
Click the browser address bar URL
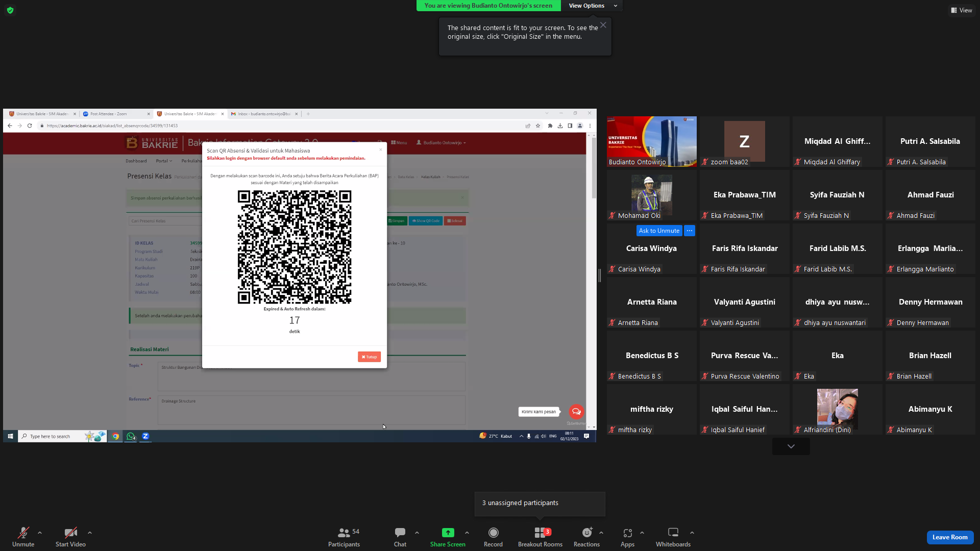point(112,126)
